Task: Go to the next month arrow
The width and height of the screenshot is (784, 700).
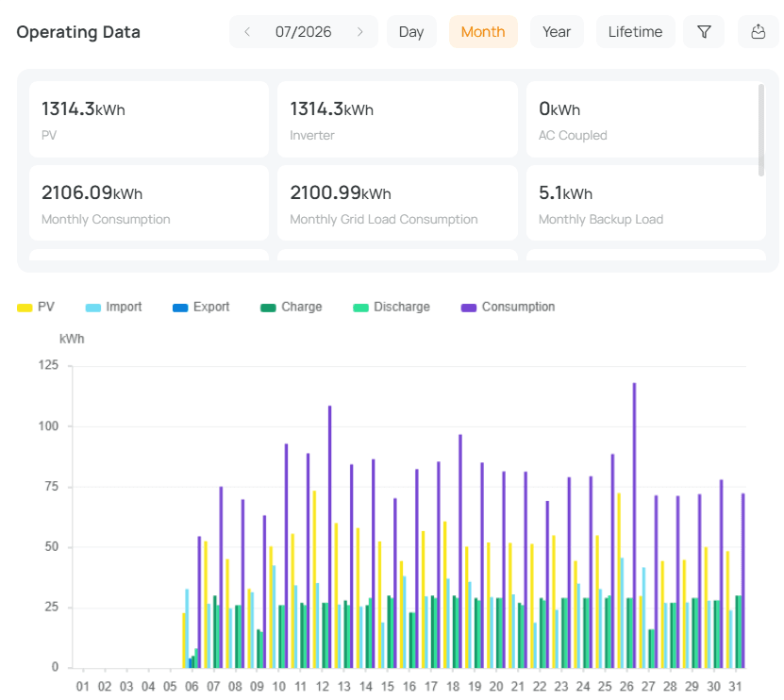Action: (360, 32)
